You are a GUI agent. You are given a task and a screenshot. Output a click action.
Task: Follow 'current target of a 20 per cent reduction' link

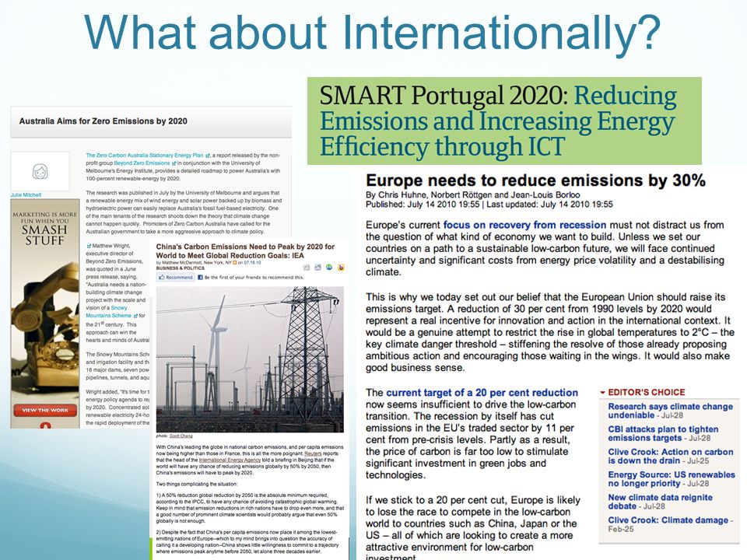[x=482, y=392]
